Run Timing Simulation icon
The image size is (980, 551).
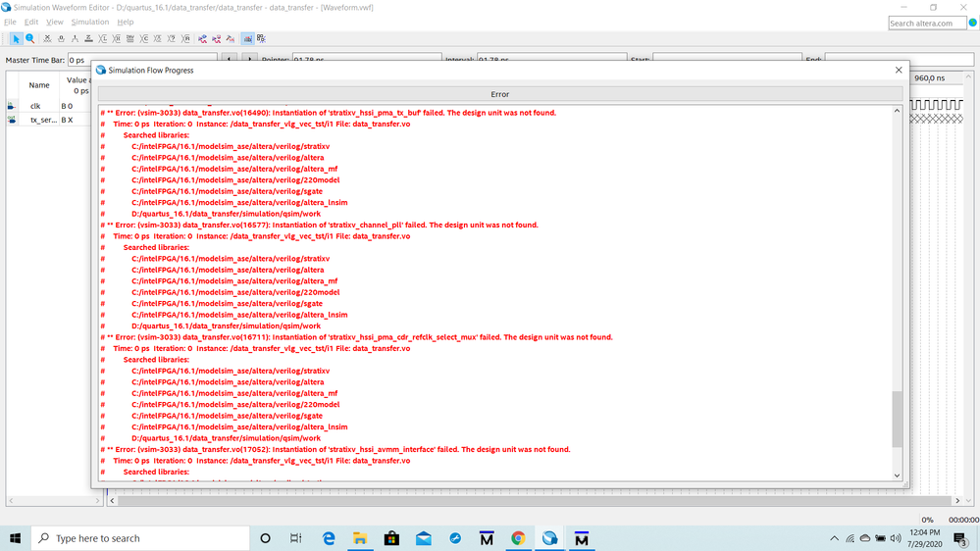click(216, 39)
